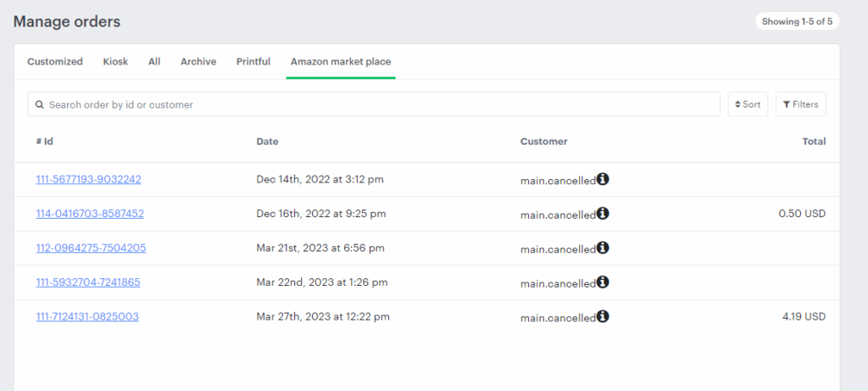
Task: Switch to the Kiosk tab
Action: coord(115,62)
